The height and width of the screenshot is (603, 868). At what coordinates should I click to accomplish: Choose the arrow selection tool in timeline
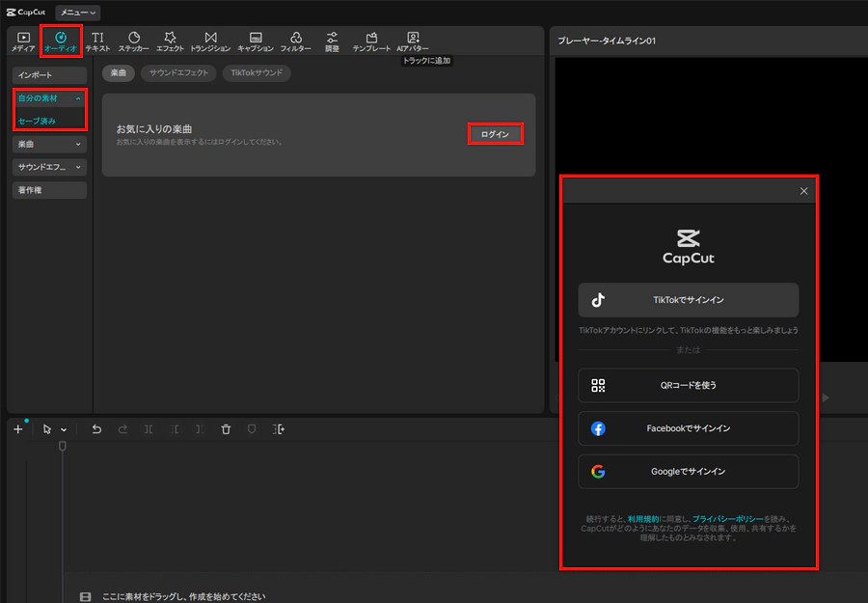tap(47, 429)
